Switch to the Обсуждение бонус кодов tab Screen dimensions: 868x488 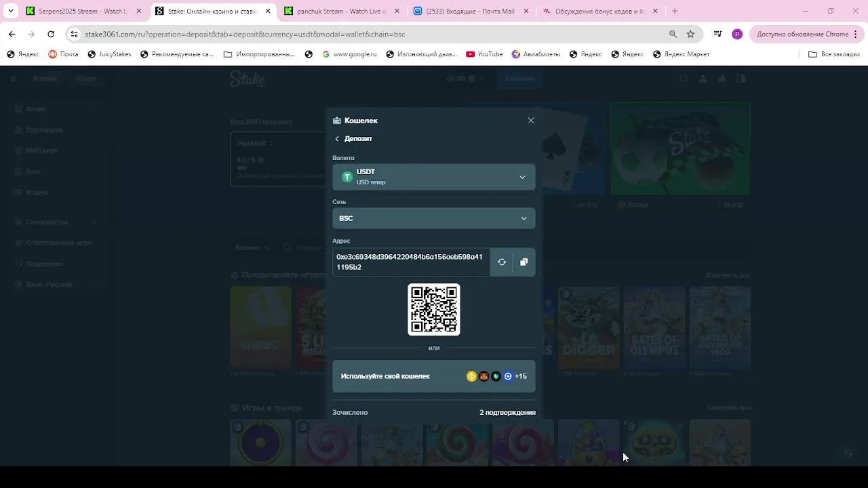tap(600, 11)
